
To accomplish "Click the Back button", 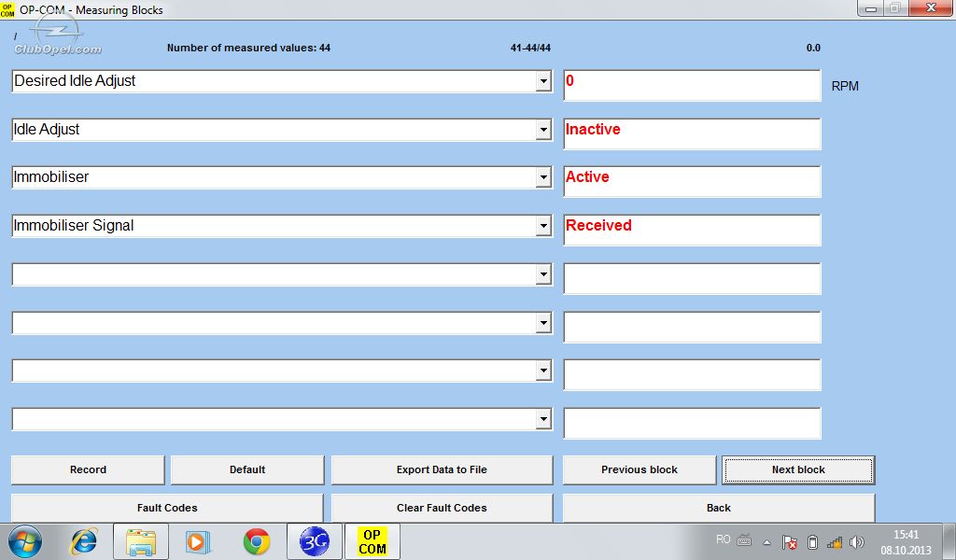I will coord(718,508).
